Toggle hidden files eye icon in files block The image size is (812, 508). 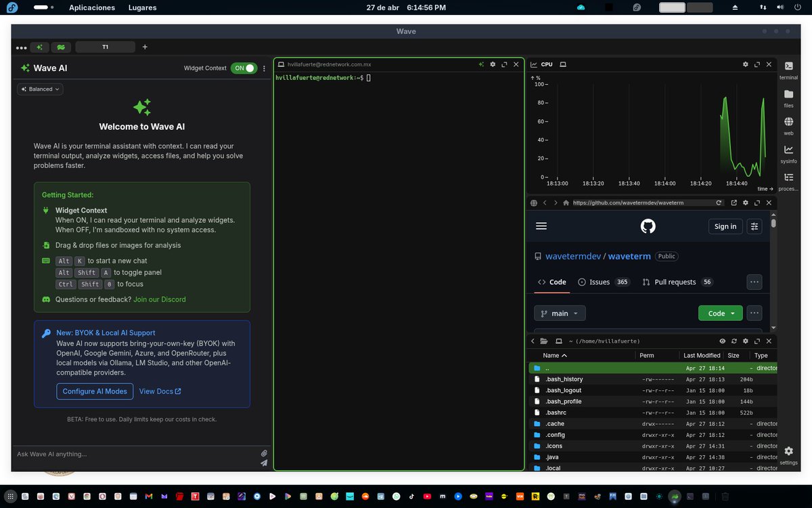(x=723, y=341)
